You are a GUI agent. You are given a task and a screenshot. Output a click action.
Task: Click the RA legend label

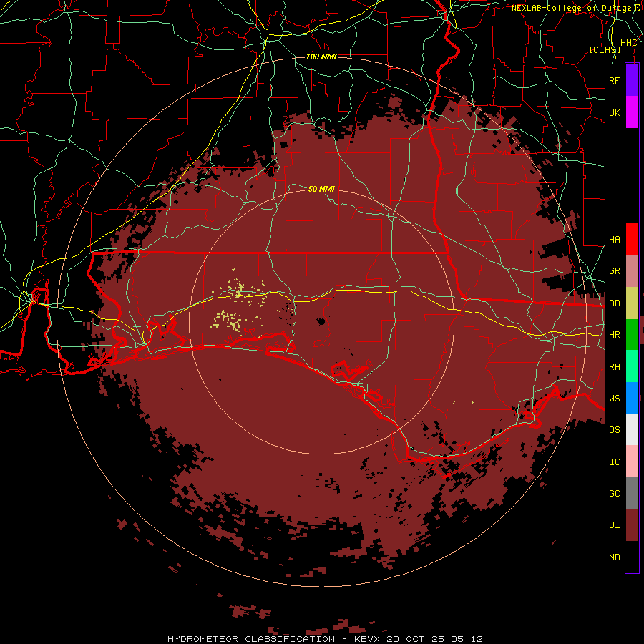pos(614,367)
